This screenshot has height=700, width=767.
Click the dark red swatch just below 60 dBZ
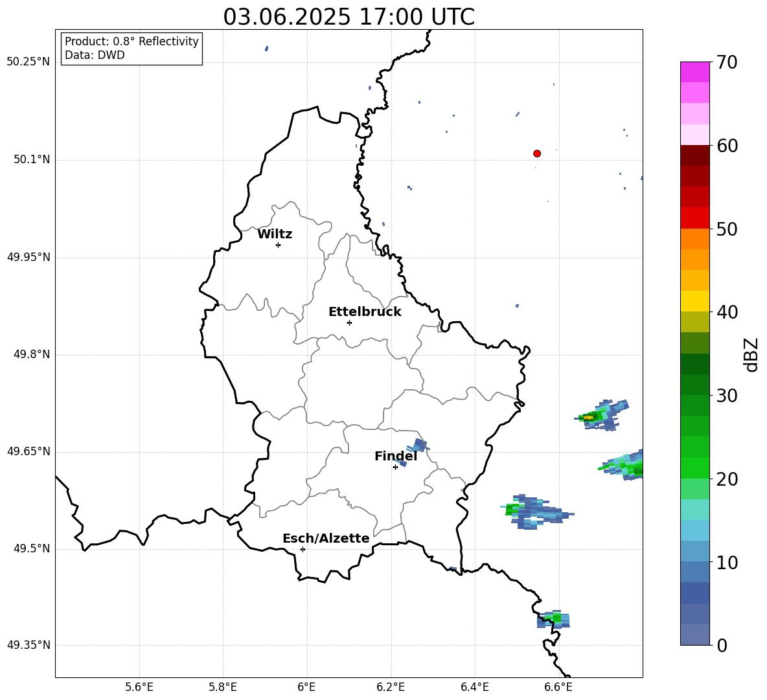tap(694, 155)
